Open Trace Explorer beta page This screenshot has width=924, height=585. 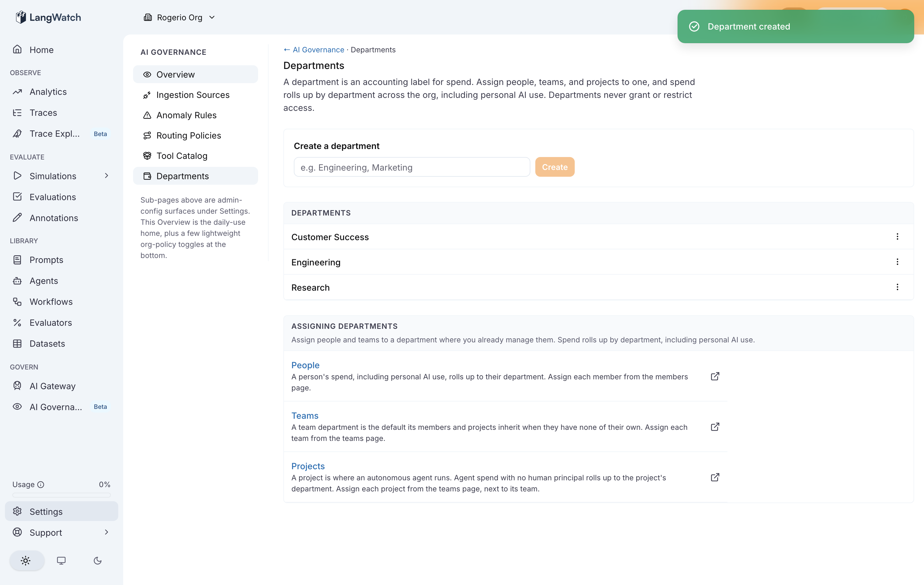coord(61,134)
